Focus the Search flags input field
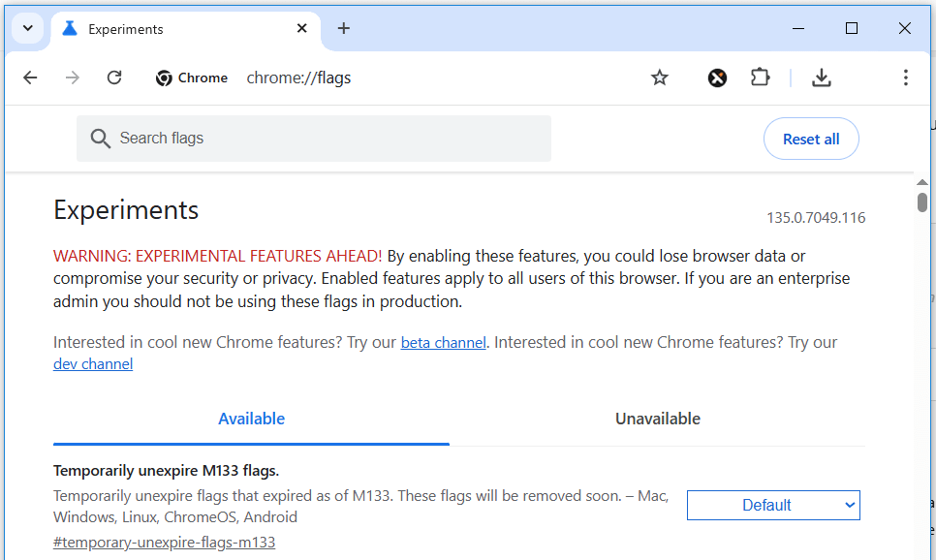Image resolution: width=936 pixels, height=560 pixels. click(313, 139)
